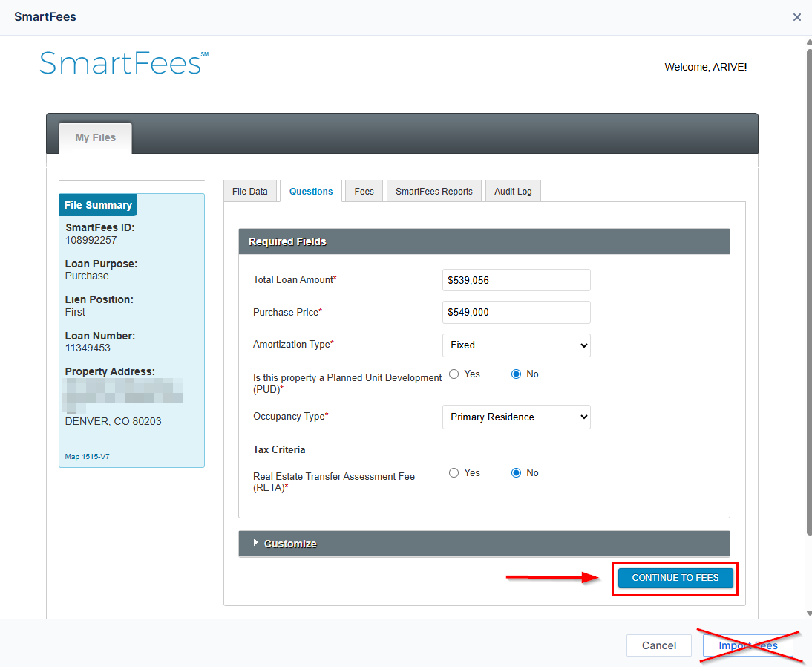Switch to the File Data tab
The width and height of the screenshot is (812, 667).
[x=249, y=191]
